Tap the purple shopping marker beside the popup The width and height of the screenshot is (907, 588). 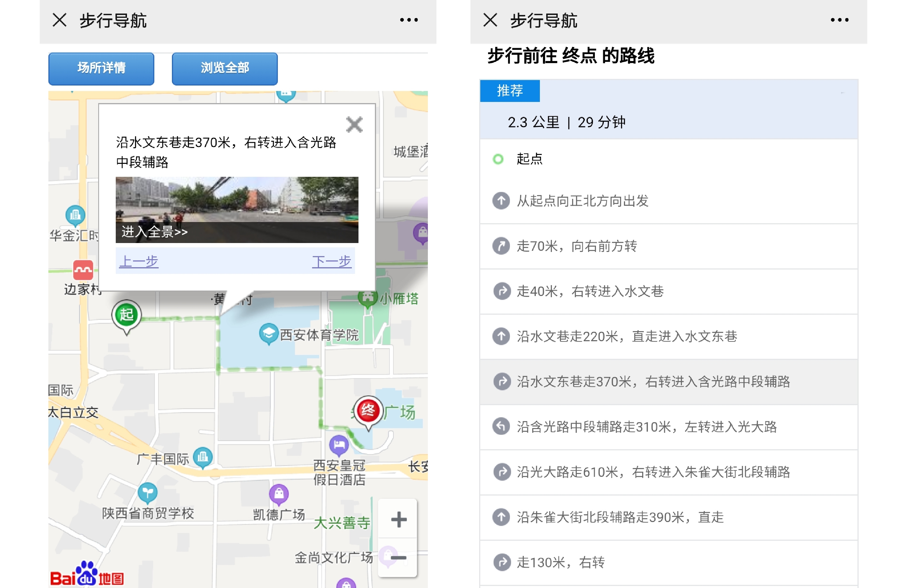[421, 234]
